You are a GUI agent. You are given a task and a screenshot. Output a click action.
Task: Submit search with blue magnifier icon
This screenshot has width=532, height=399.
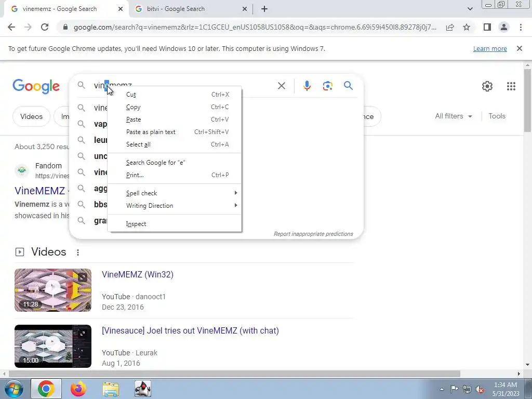348,86
